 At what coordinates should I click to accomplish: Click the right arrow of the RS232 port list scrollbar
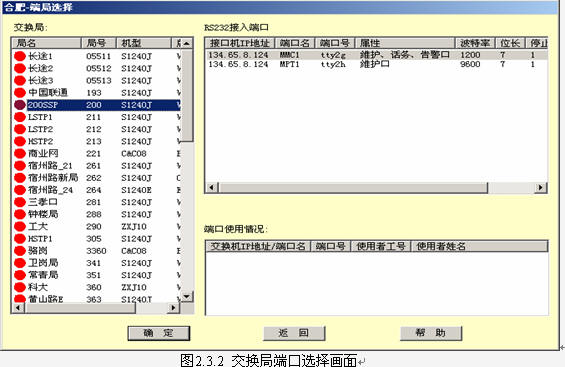(540, 187)
